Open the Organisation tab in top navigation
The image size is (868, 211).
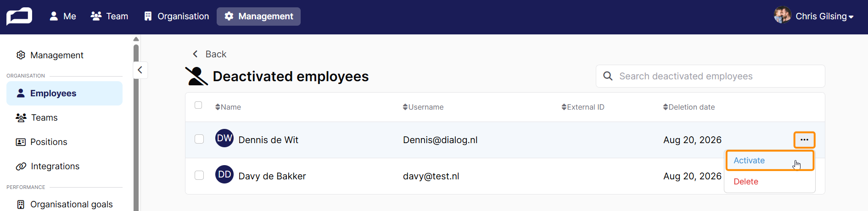pyautogui.click(x=176, y=16)
